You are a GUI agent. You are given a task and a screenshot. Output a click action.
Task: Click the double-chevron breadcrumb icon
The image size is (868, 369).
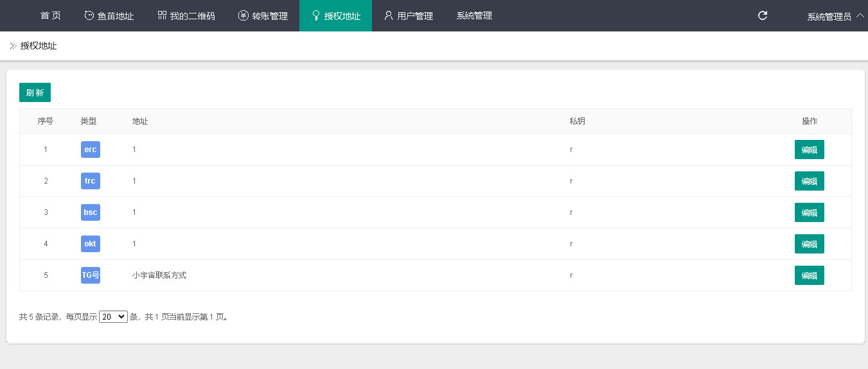point(13,46)
